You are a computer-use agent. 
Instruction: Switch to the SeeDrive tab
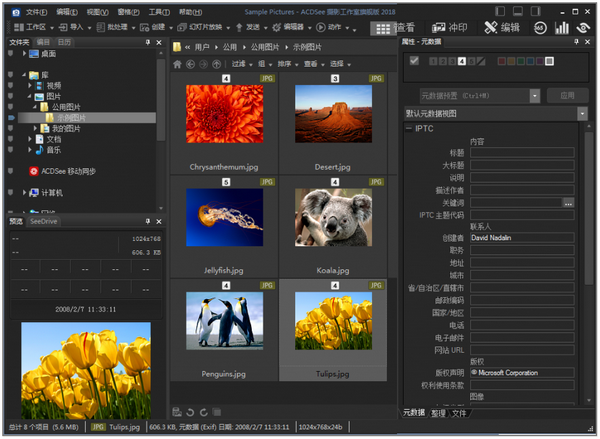point(43,221)
